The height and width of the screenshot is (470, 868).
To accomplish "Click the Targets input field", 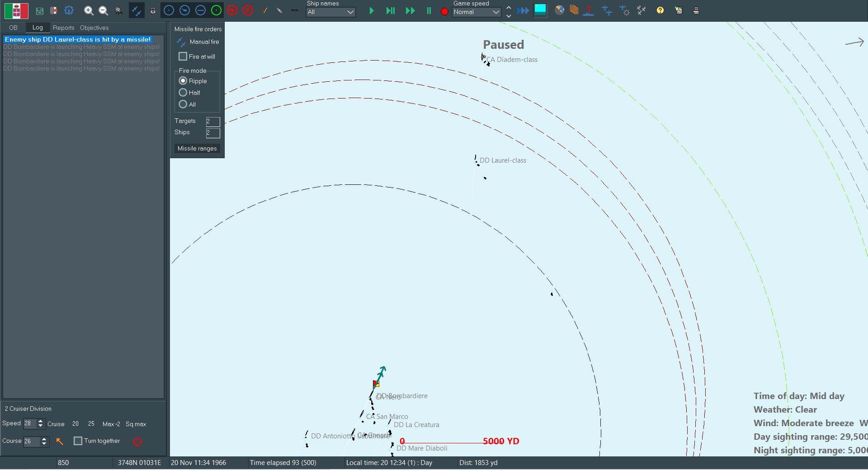I will (x=212, y=121).
